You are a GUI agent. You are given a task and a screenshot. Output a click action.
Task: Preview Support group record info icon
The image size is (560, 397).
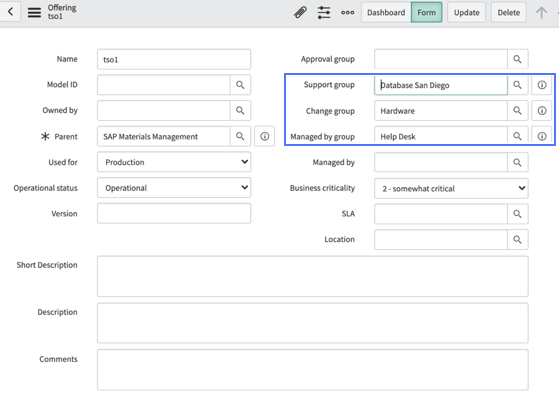542,85
